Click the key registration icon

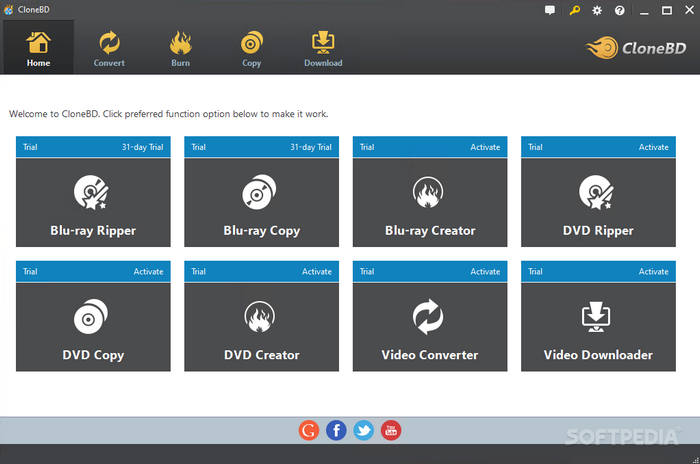pyautogui.click(x=575, y=10)
